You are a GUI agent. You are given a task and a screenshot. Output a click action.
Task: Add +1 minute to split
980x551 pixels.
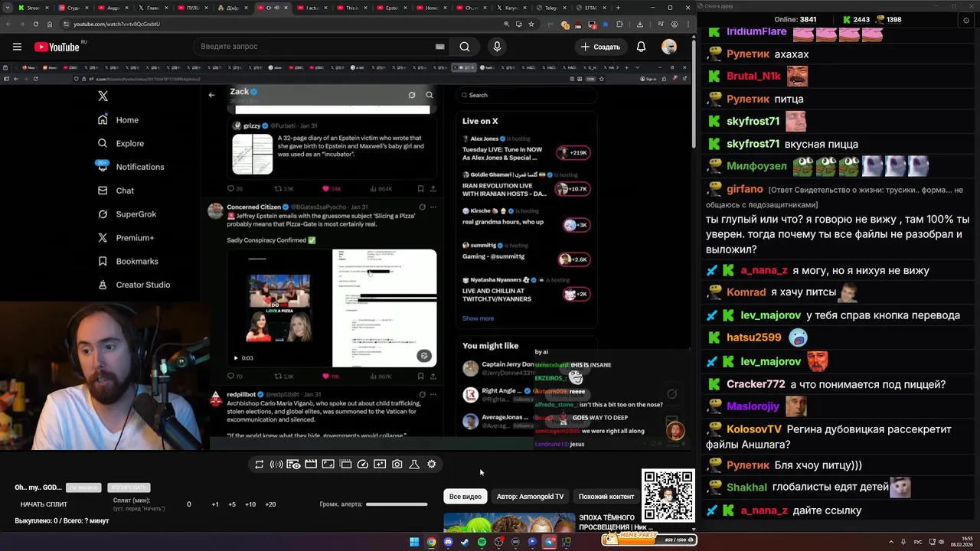click(x=215, y=504)
